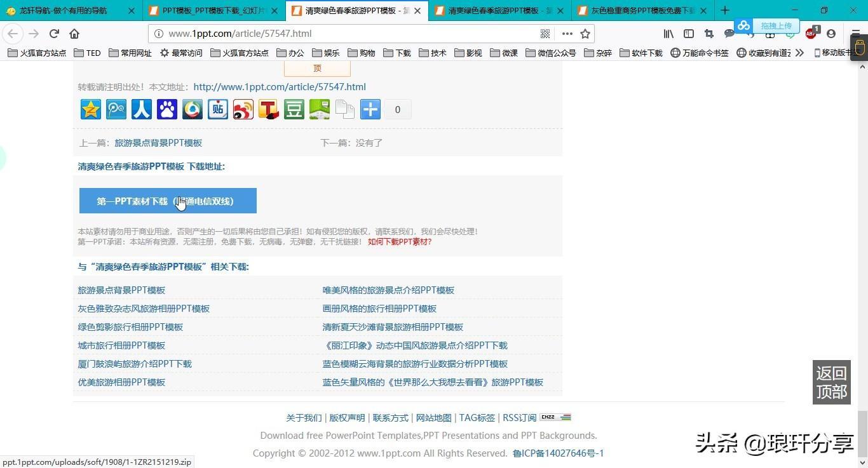Open the Library toolbar icon
The image size is (868, 468).
668,34
